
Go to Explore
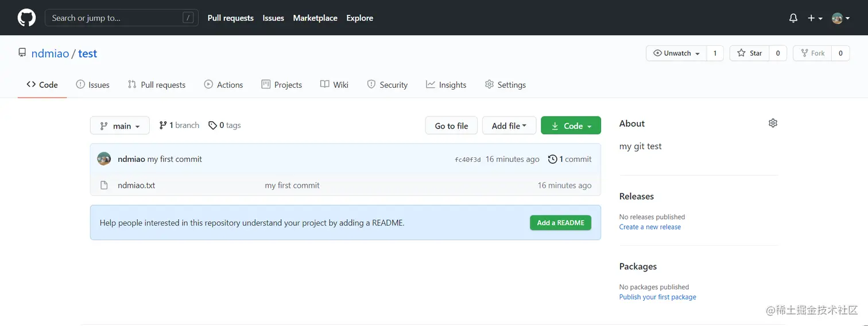[x=359, y=18]
